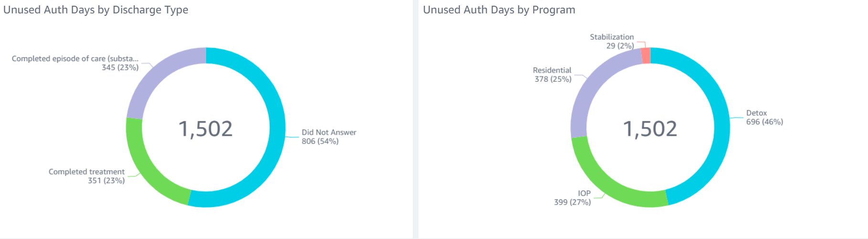Click the 1,502 total in Discharge Type chart
868x239 pixels.
(x=205, y=129)
